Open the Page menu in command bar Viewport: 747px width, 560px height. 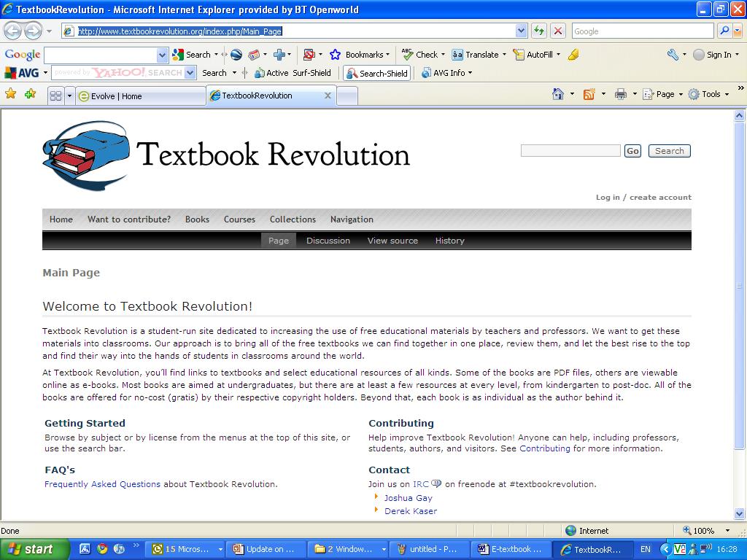[662, 94]
